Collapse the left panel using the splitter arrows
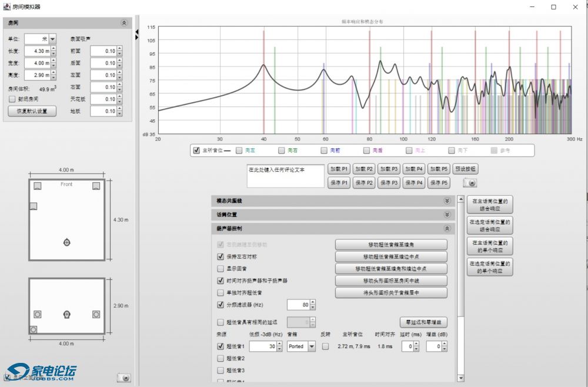Image resolution: width=588 pixels, height=387 pixels. 137,35
